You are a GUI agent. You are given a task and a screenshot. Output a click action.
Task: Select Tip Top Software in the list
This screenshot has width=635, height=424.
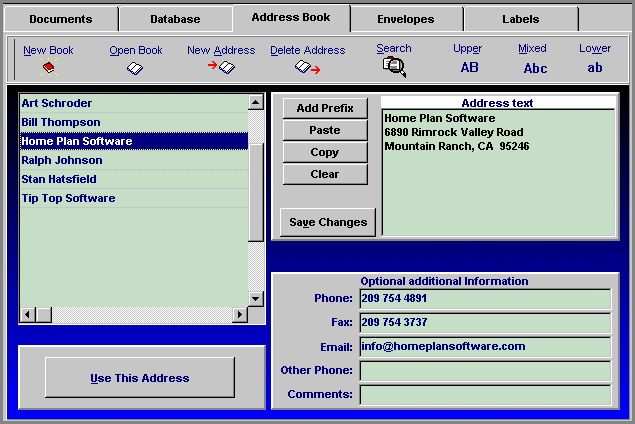point(134,198)
